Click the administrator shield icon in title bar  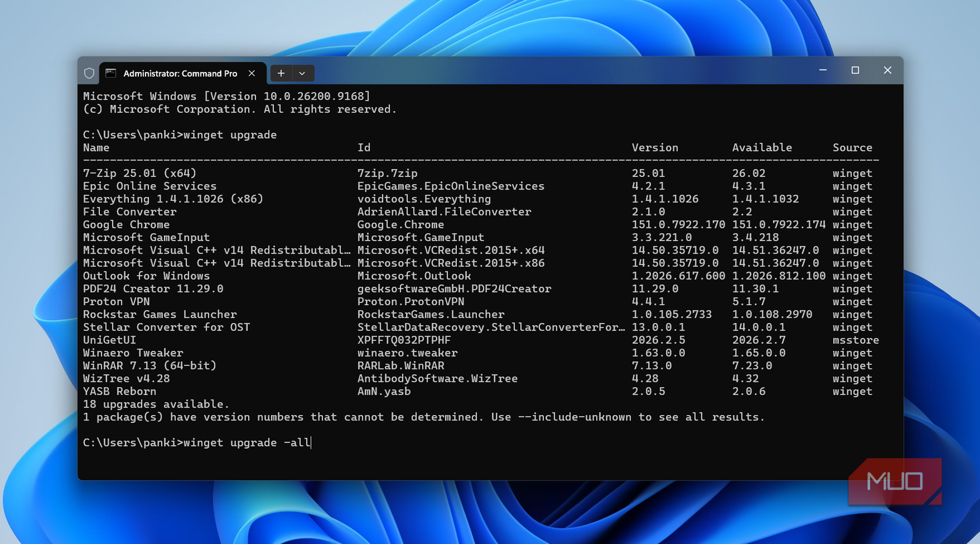pyautogui.click(x=89, y=73)
